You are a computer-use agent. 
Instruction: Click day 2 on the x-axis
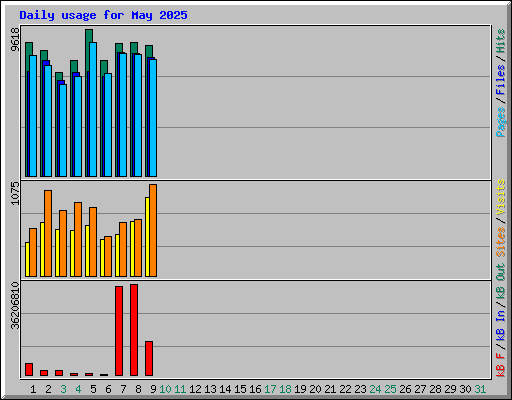[x=48, y=389]
